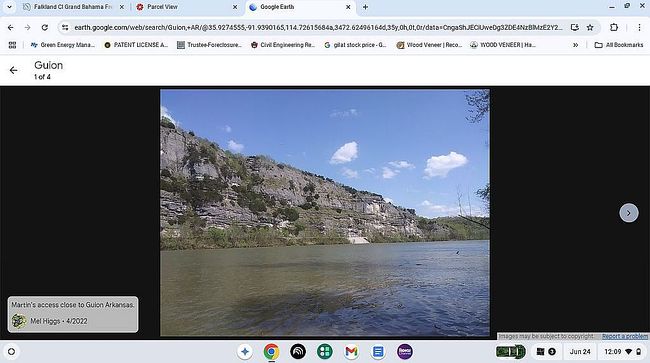Screen dimensions: 650x363
Task: Close the Falkland Ct Grand Bahama tab
Action: (x=122, y=7)
